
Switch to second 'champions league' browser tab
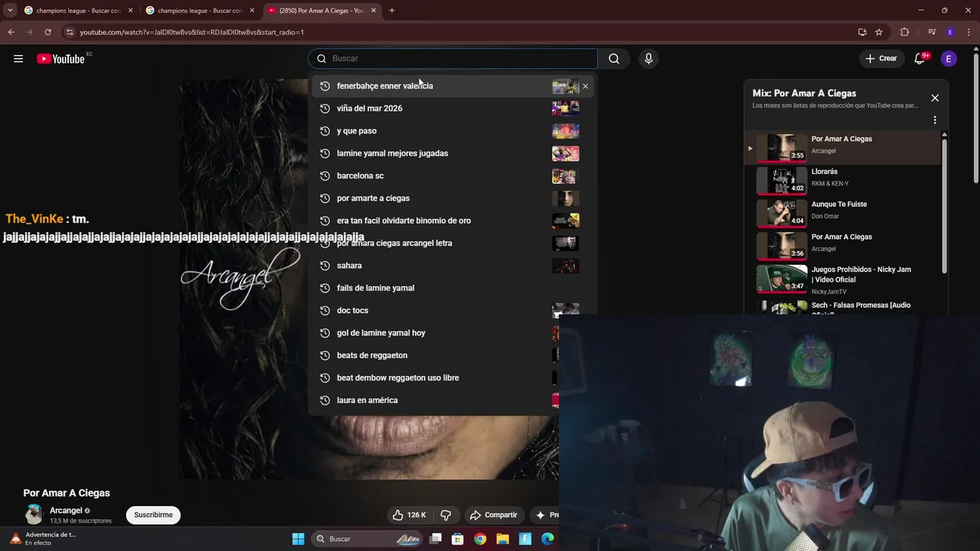(201, 11)
